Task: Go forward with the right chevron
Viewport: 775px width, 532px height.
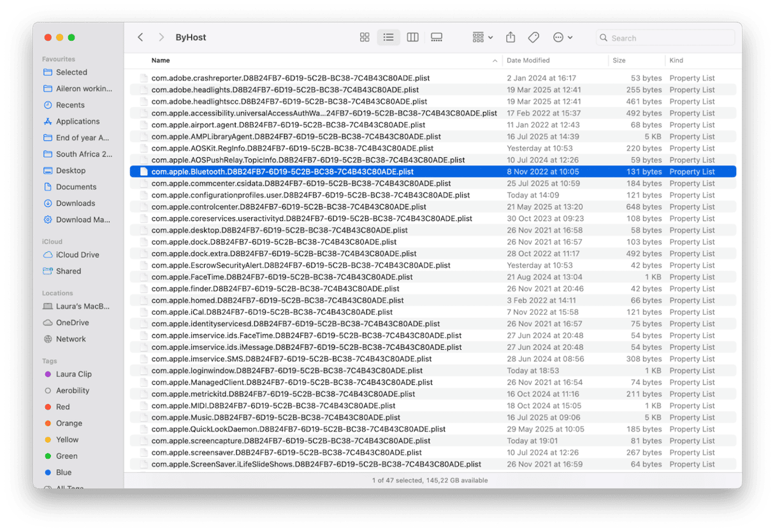Action: point(161,38)
